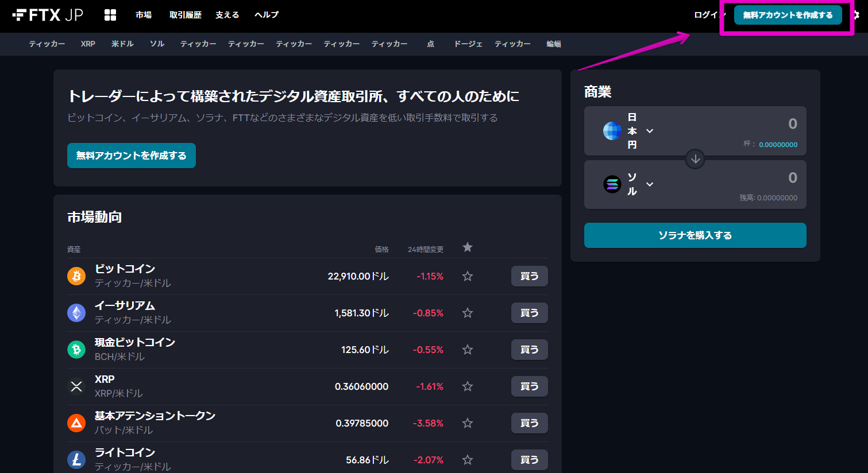This screenshot has height=473, width=868.
Task: Click the -0.55% change value
Action: click(429, 350)
